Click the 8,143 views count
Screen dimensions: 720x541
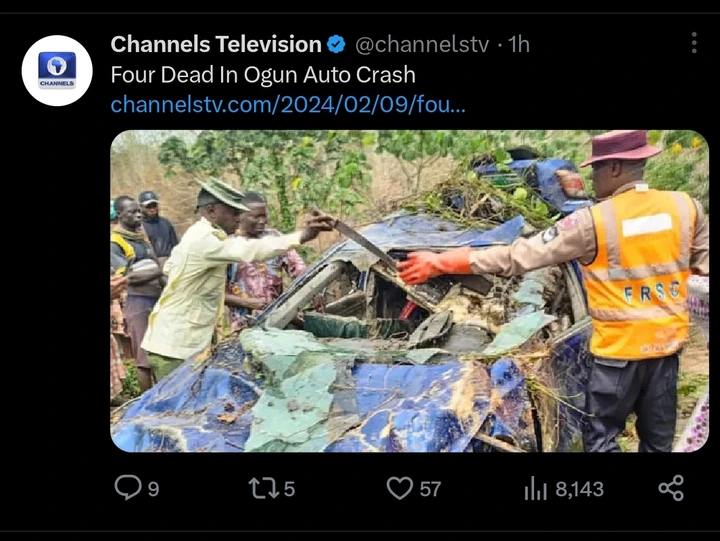[579, 489]
